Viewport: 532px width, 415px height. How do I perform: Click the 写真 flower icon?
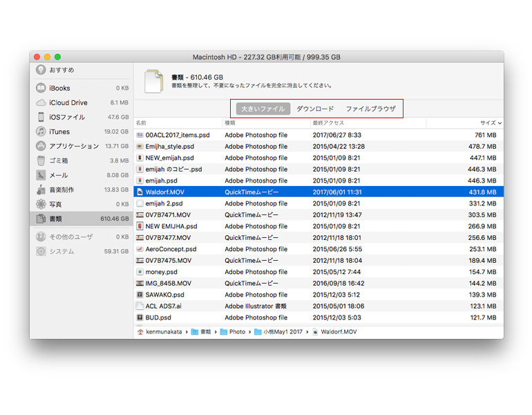pos(41,205)
